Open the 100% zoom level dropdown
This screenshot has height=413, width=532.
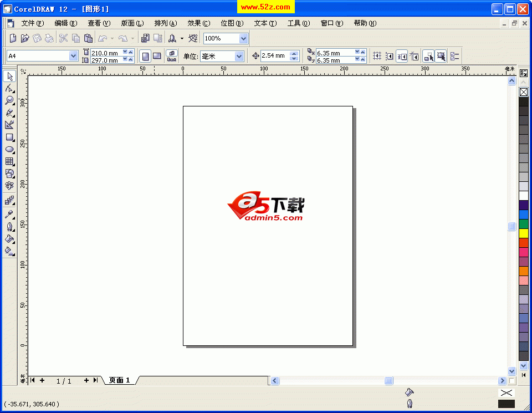243,38
